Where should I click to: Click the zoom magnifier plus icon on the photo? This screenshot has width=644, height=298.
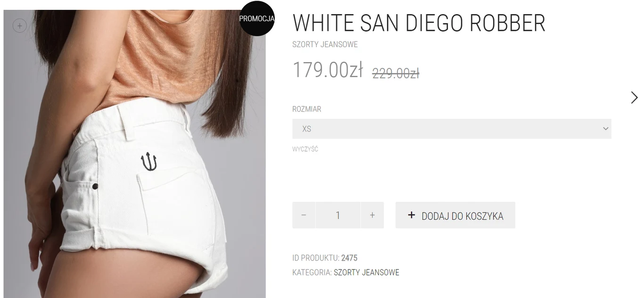click(x=19, y=25)
